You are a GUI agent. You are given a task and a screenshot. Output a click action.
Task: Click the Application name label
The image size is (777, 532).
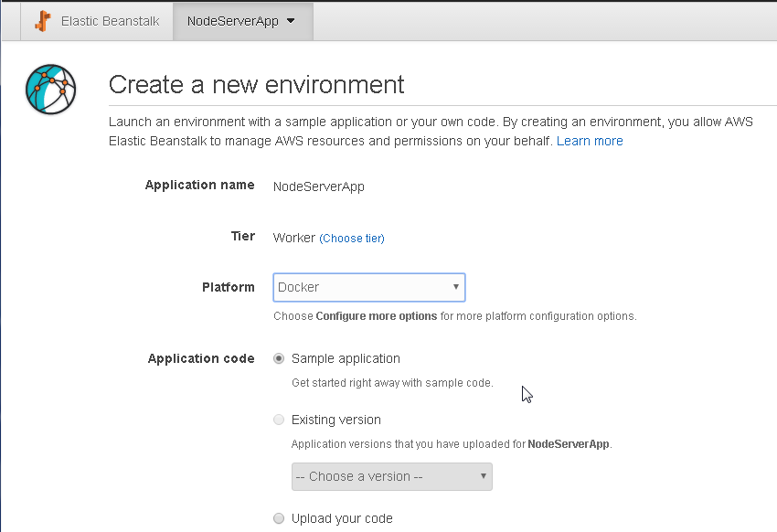199,185
